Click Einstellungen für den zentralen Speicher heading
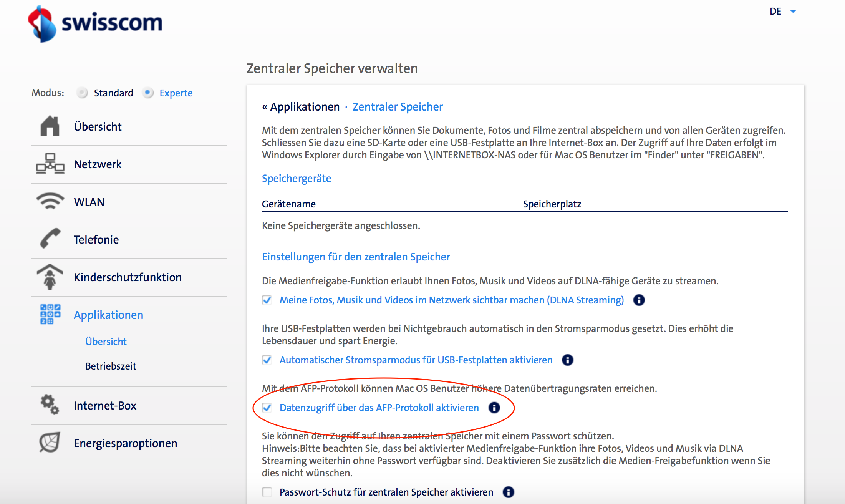 click(356, 257)
